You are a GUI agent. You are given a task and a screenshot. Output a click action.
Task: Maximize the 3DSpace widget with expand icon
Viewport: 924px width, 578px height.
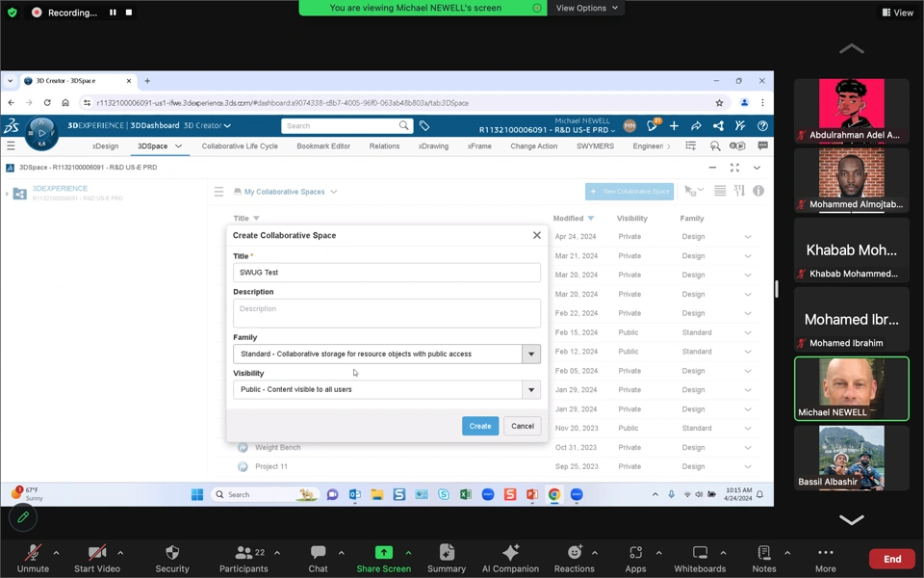coord(734,168)
